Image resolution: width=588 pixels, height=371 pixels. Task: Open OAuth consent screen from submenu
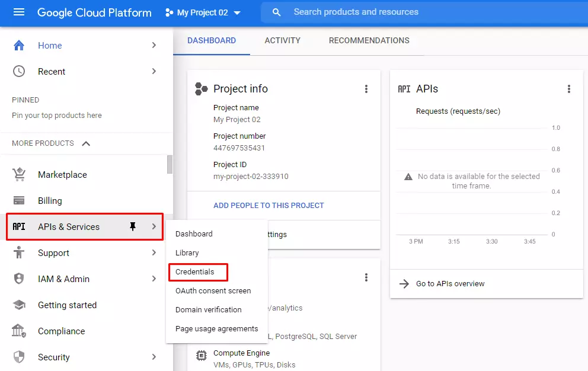click(x=213, y=291)
